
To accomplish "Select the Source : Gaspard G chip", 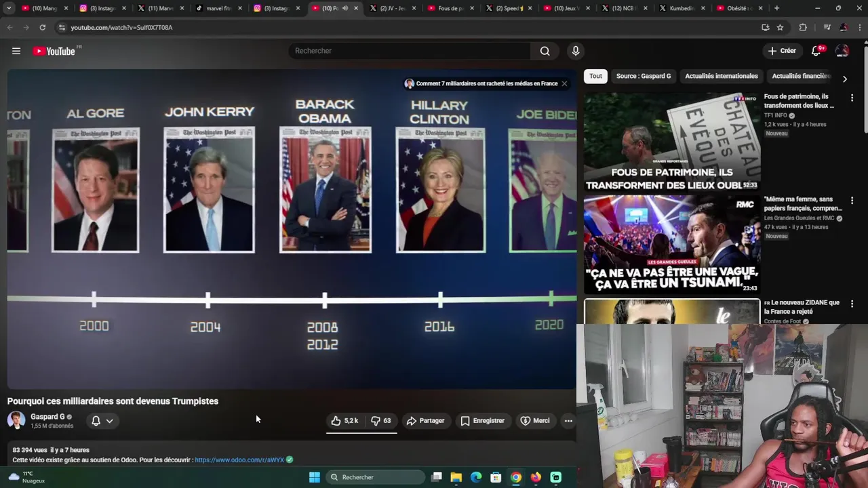I will 643,76.
